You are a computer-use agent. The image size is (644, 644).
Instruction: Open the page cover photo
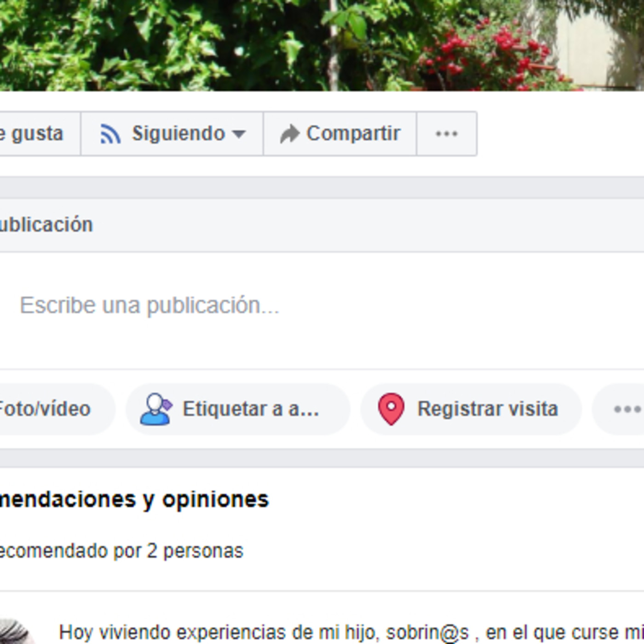[x=322, y=45]
